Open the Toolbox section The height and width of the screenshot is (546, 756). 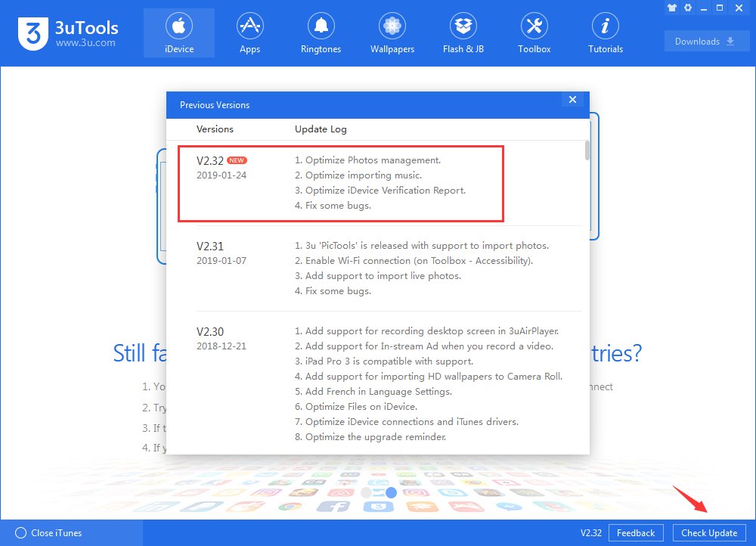pos(534,33)
